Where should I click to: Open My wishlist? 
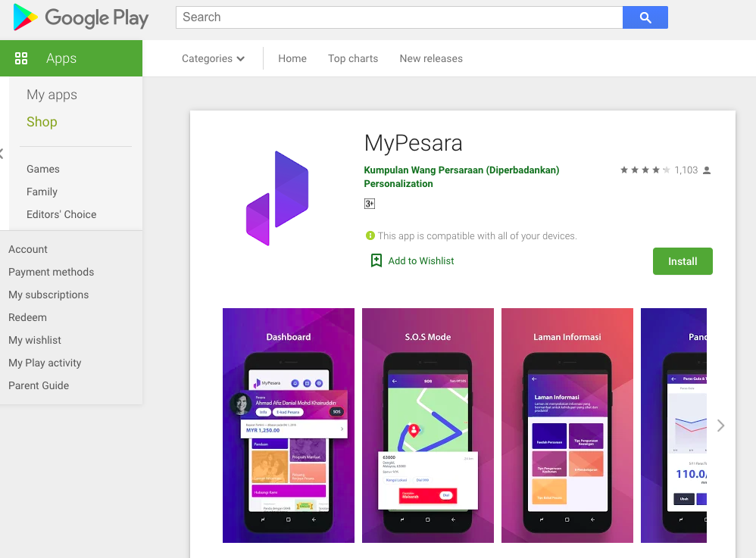[x=35, y=340]
